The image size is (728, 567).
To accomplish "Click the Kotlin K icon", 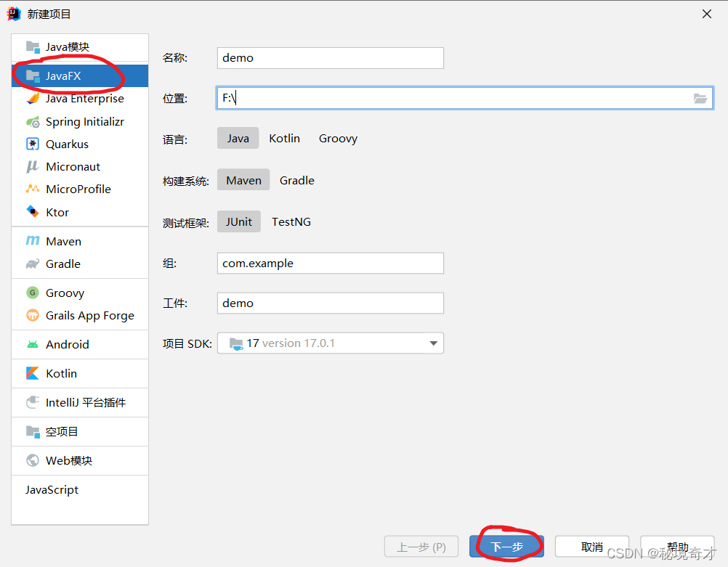I will point(33,373).
